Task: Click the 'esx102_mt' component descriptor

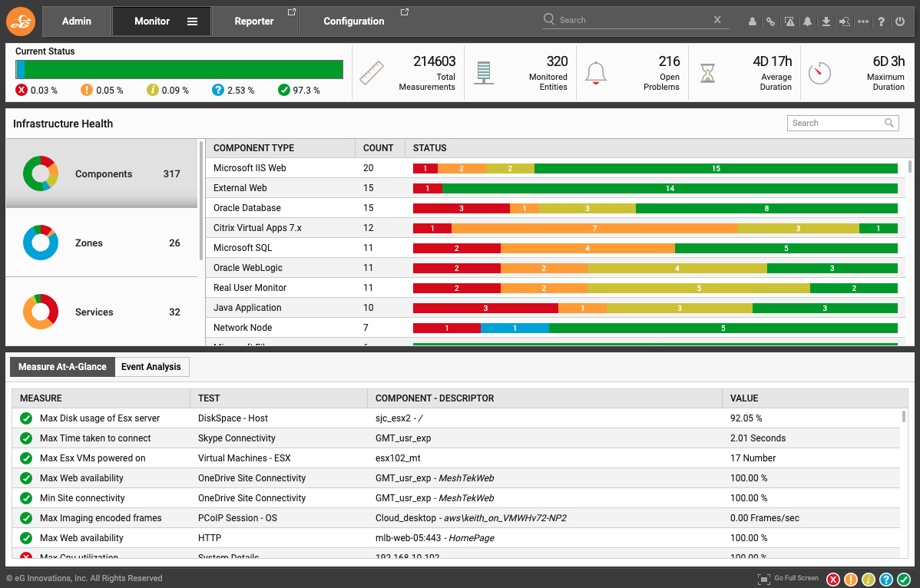Action: point(398,458)
